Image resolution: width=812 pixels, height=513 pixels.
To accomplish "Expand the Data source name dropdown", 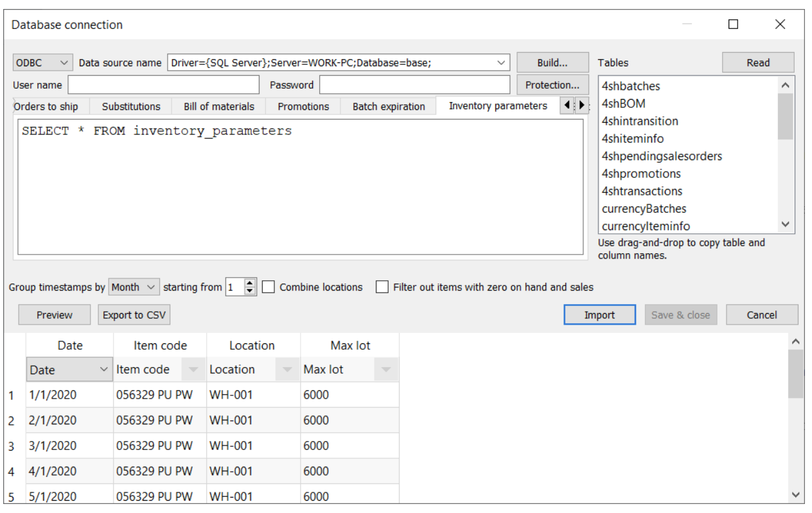I will tap(501, 63).
